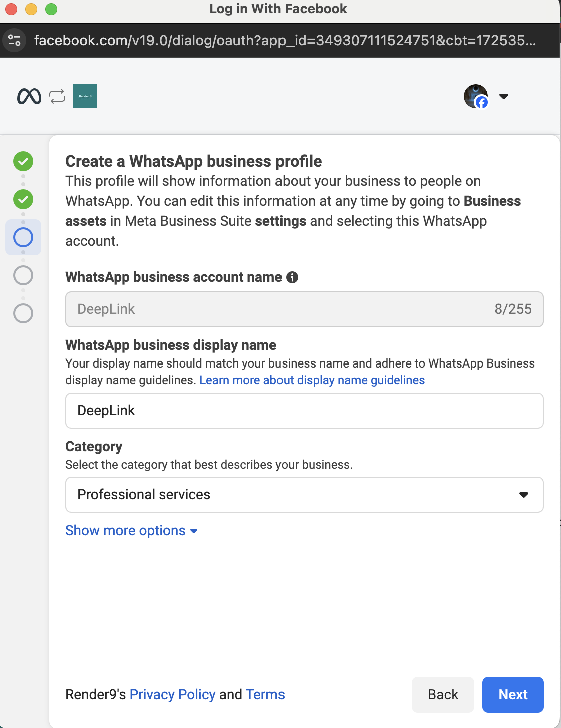Open the Category dropdown showing Professional services
The image size is (561, 728).
(x=305, y=495)
